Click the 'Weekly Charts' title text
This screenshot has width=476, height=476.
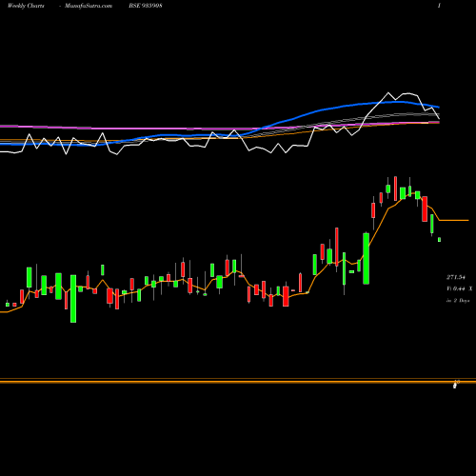(x=26, y=6)
